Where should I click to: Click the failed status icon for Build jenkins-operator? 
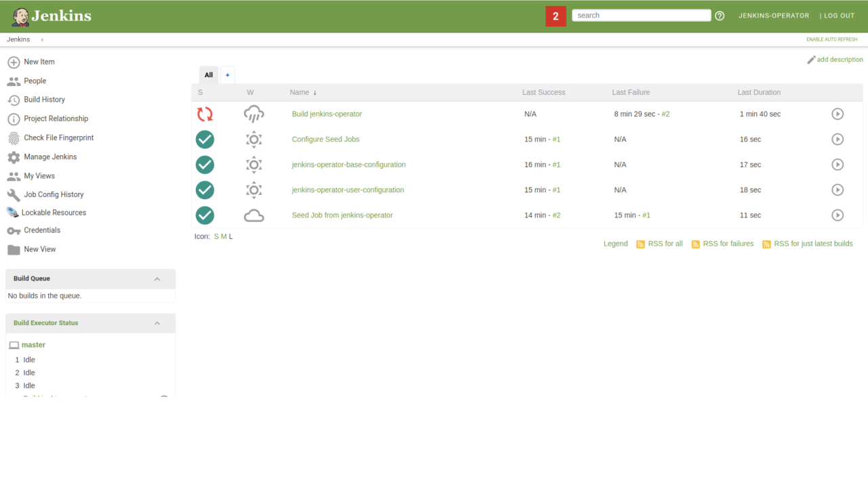[x=205, y=114]
